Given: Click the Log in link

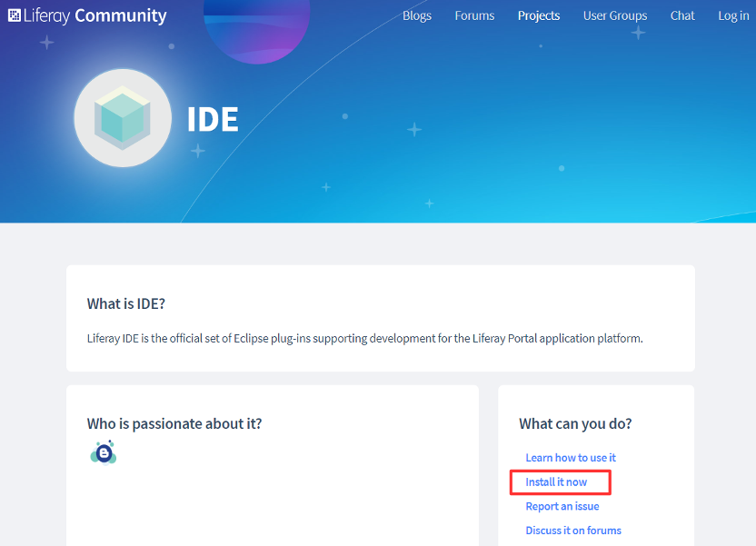Looking at the screenshot, I should [x=733, y=16].
